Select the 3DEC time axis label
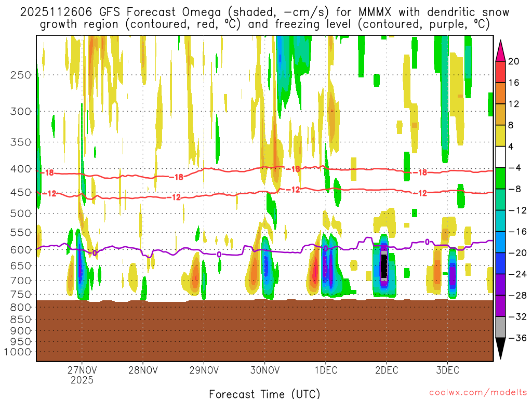This screenshot has width=532, height=399. (x=447, y=370)
